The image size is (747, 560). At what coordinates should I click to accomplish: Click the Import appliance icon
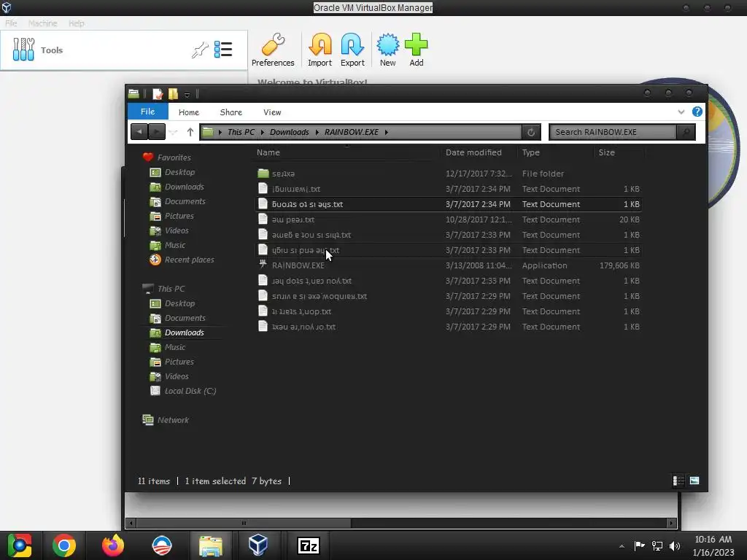(x=320, y=50)
